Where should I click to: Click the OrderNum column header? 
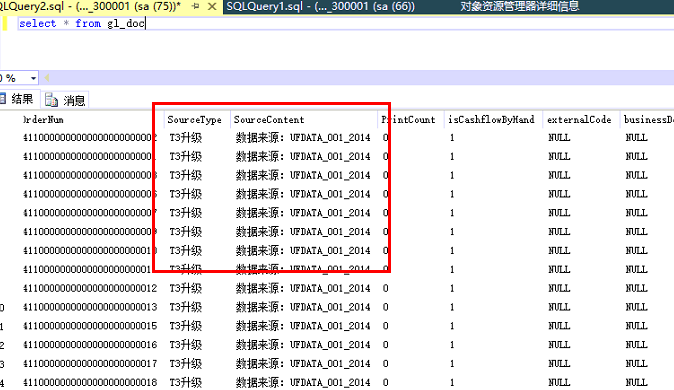(x=43, y=120)
